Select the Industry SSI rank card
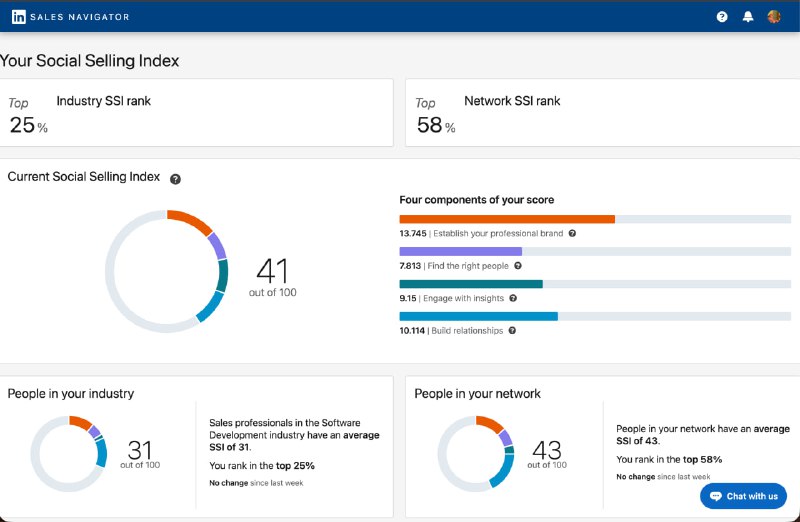This screenshot has height=522, width=800. tap(197, 114)
